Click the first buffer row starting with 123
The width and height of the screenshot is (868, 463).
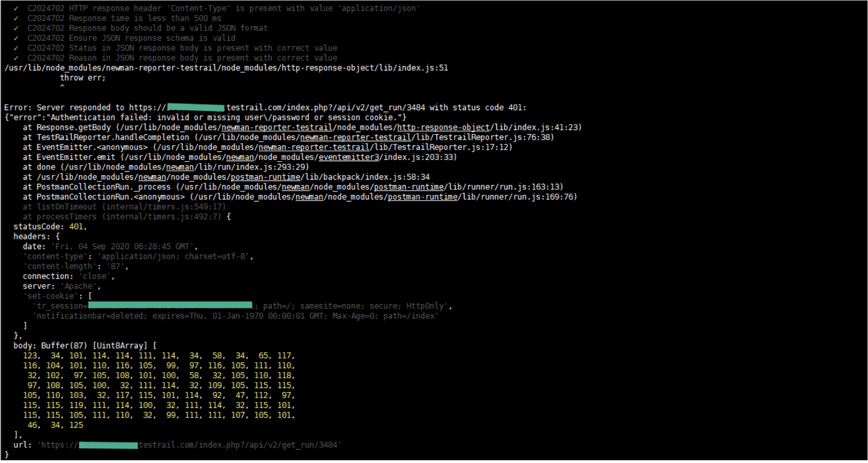[x=159, y=356]
